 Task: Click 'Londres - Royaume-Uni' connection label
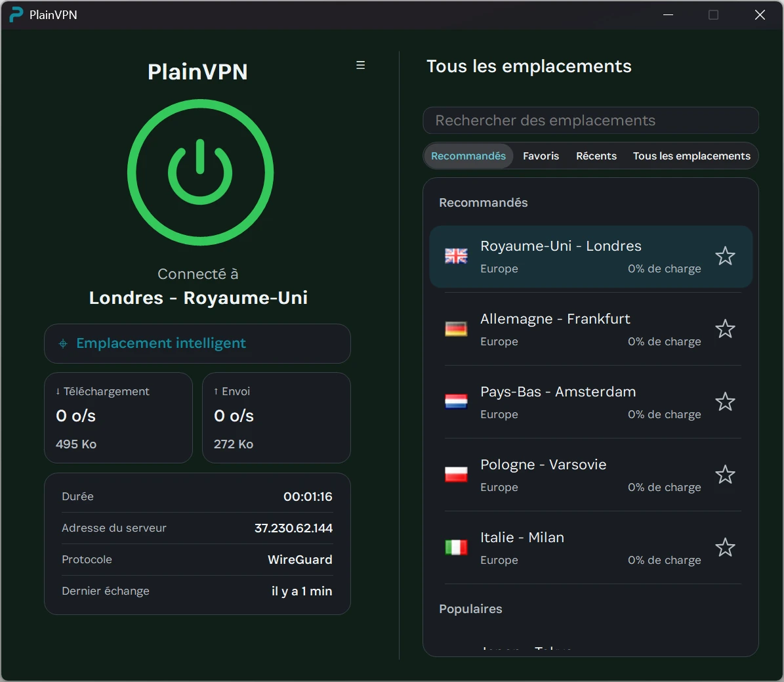pos(198,298)
